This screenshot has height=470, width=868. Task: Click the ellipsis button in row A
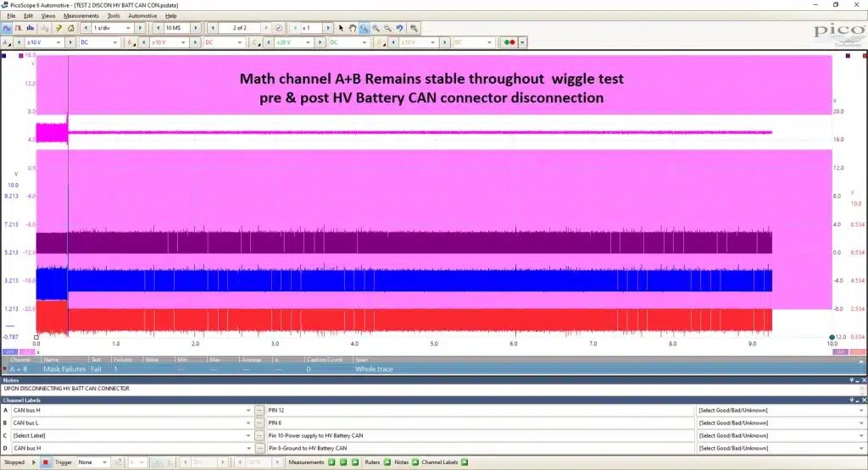click(259, 410)
